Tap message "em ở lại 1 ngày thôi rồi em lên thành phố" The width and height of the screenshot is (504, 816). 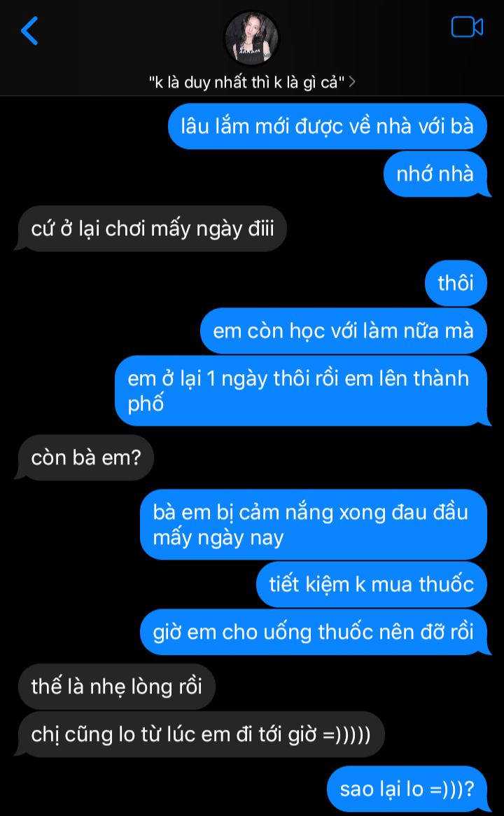[x=300, y=391]
